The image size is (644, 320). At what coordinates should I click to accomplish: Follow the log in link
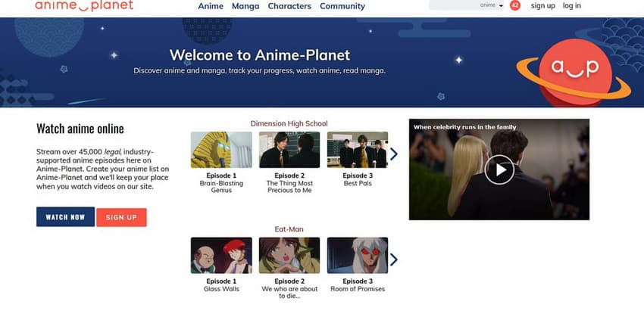tap(572, 6)
